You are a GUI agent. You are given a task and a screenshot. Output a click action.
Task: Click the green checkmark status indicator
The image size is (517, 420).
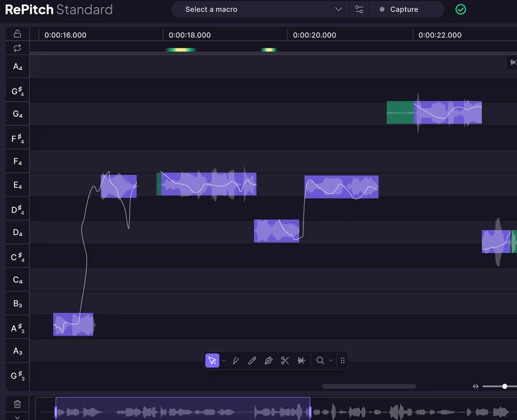[460, 9]
